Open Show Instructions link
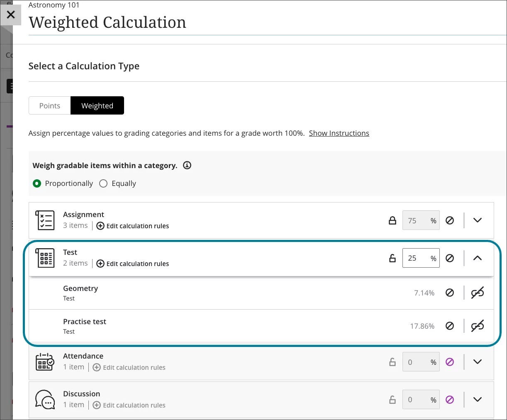 click(x=339, y=133)
